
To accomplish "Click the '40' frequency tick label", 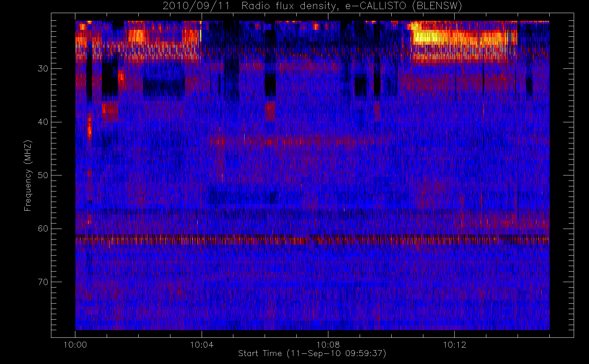I will click(43, 122).
